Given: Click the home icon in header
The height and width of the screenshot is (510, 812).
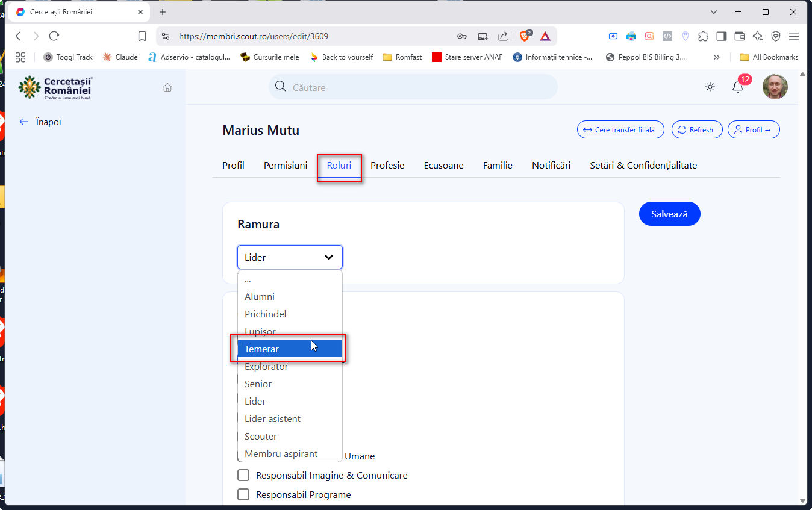Looking at the screenshot, I should [167, 87].
